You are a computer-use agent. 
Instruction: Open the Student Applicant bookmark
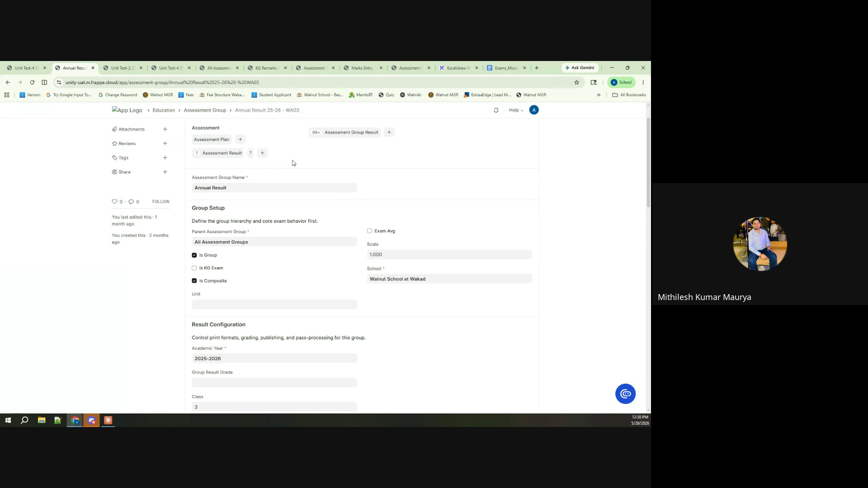click(x=271, y=95)
